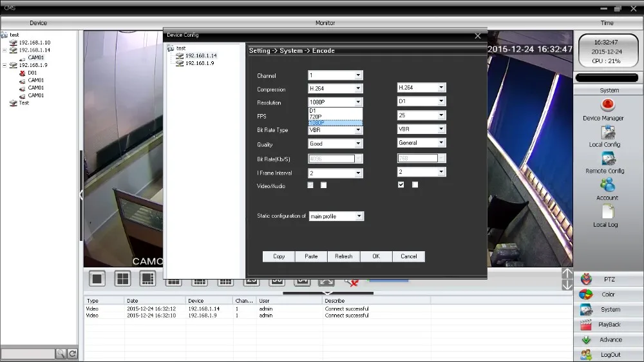Open the PlayBack panel tab

pyautogui.click(x=609, y=325)
